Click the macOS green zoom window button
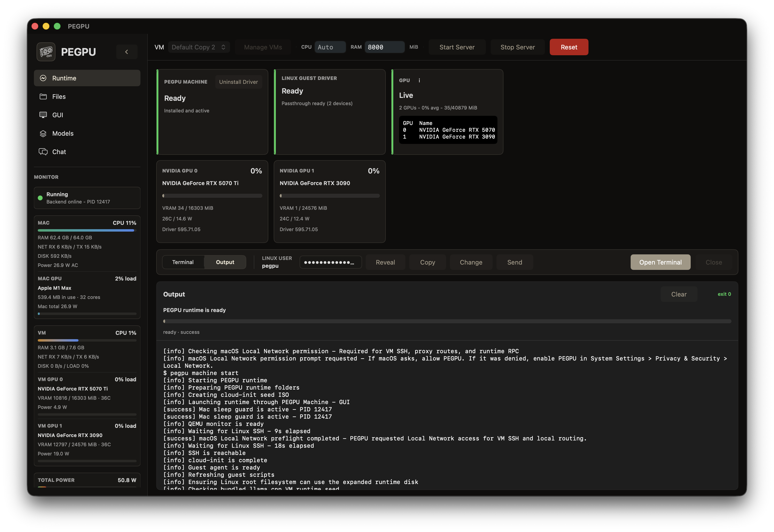This screenshot has height=532, width=774. point(57,26)
